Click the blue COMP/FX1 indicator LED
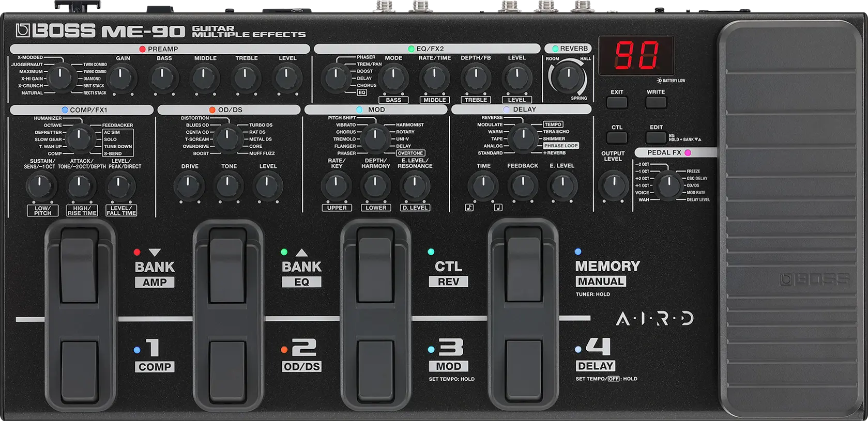 (65, 110)
